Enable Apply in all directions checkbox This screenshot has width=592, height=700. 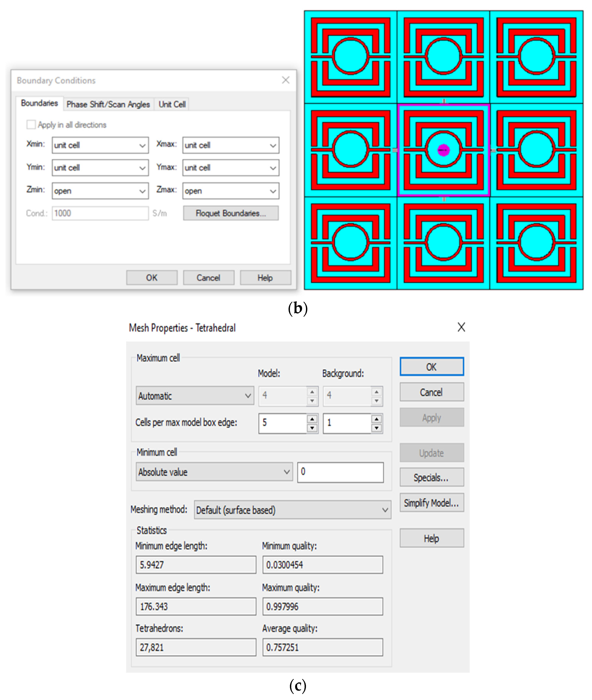coord(31,125)
